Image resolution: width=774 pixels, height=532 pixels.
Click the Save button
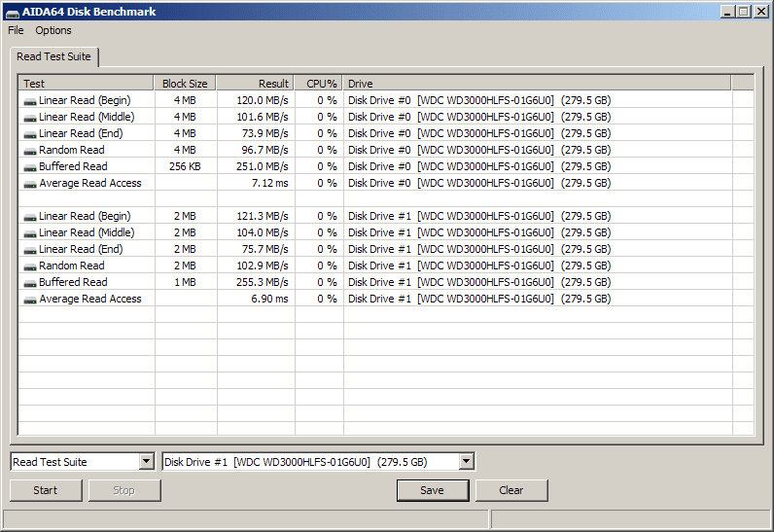coord(433,490)
